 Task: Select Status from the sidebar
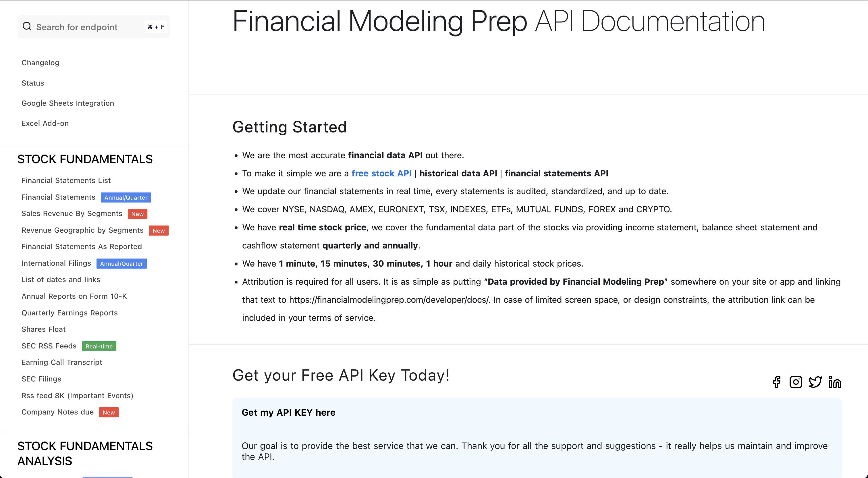(x=33, y=83)
